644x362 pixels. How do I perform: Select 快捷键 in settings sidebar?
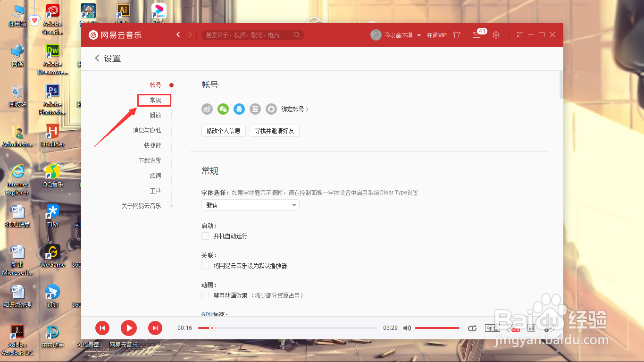(152, 145)
